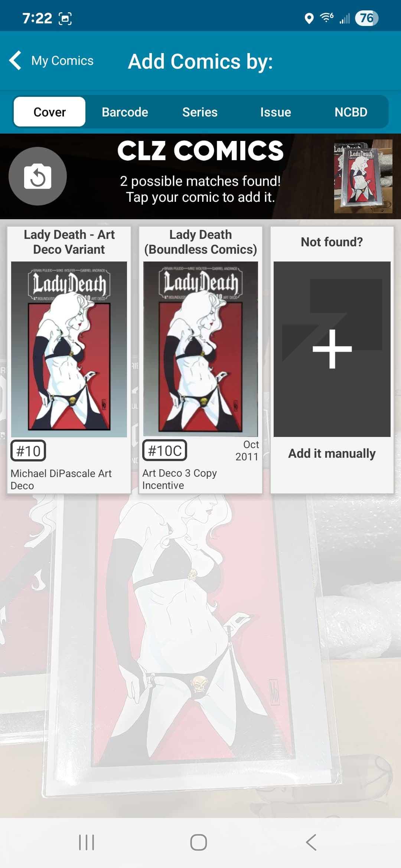Image resolution: width=401 pixels, height=868 pixels.
Task: Select Lady Death Boundless Comics cover
Action: click(200, 349)
